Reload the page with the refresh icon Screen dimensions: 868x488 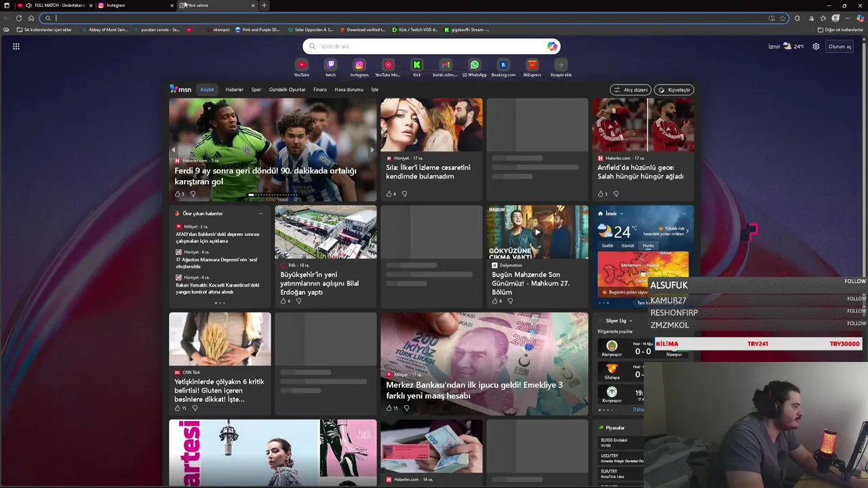(19, 18)
